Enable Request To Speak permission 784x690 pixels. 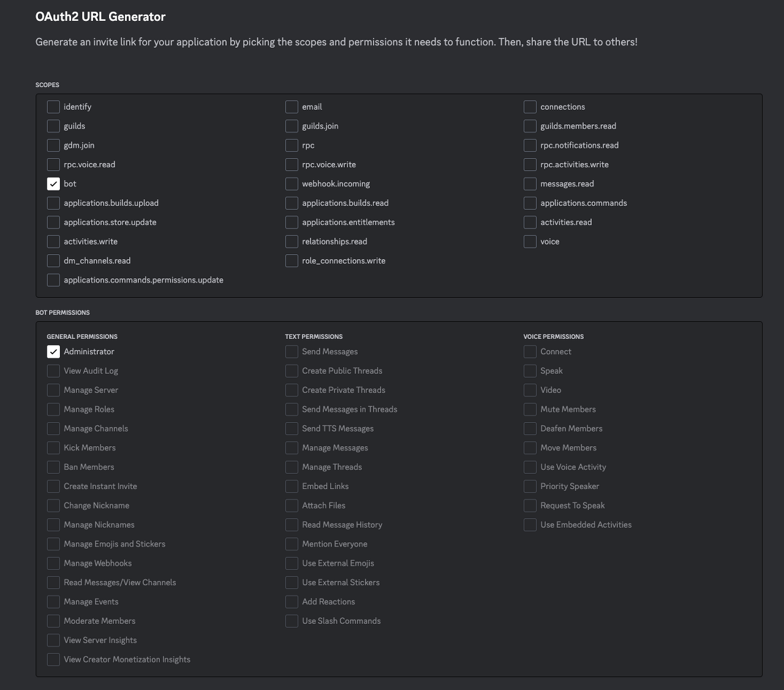pyautogui.click(x=530, y=506)
